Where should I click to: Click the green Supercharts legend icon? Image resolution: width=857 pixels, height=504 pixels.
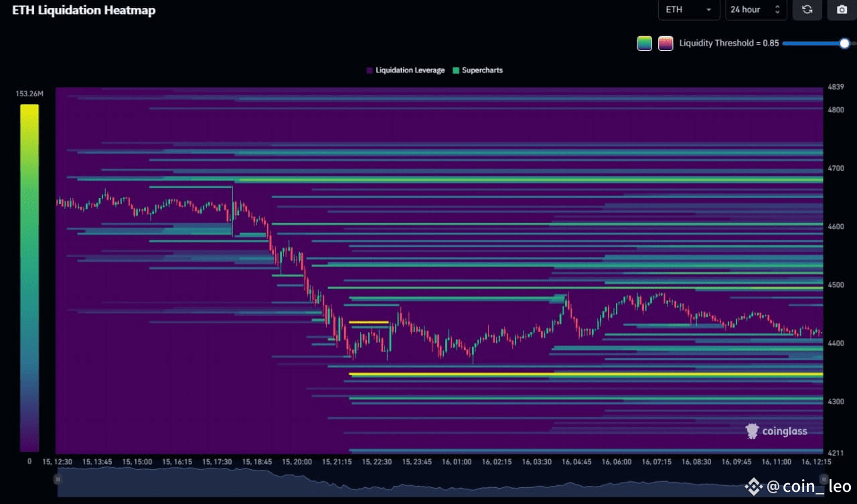coord(457,70)
